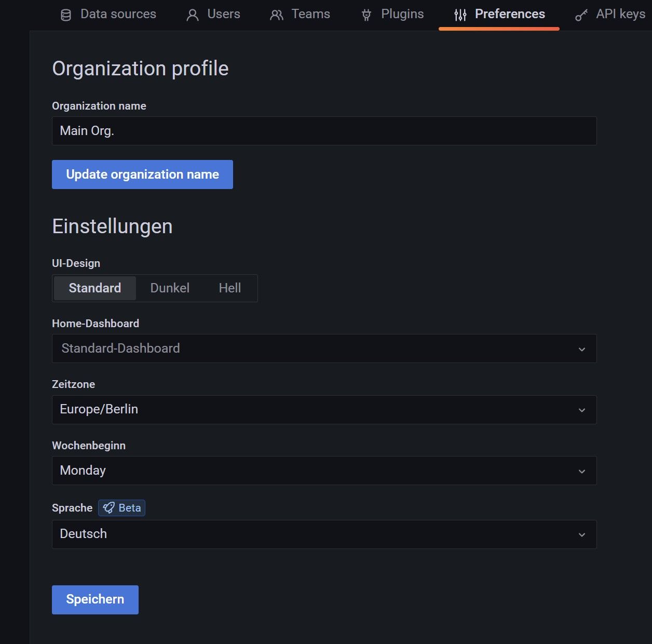Open the Wochenbeginn Monday dropdown

[324, 471]
